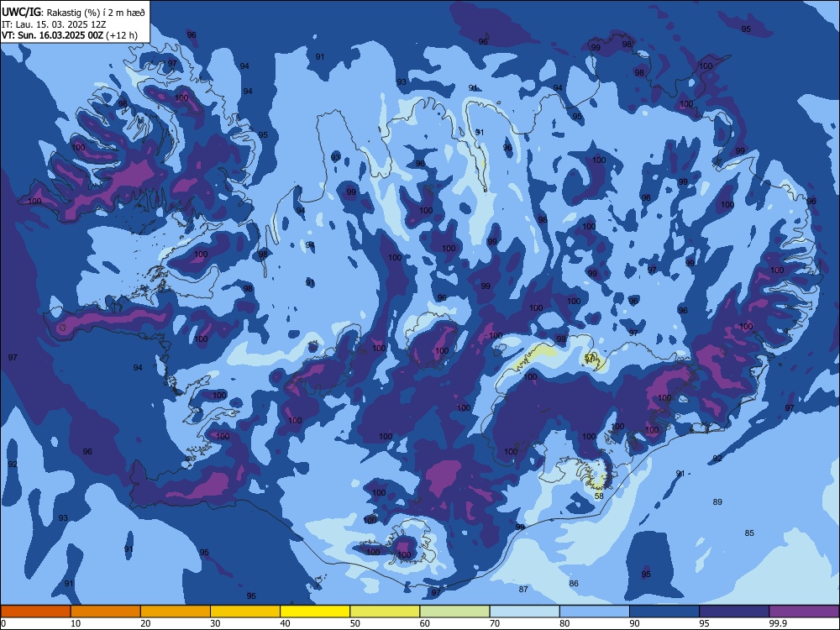Screen dimensions: 840x630
Task: Click the valid time 'VT: Sun. 16.03.2025 00Z'
Action: (x=52, y=35)
